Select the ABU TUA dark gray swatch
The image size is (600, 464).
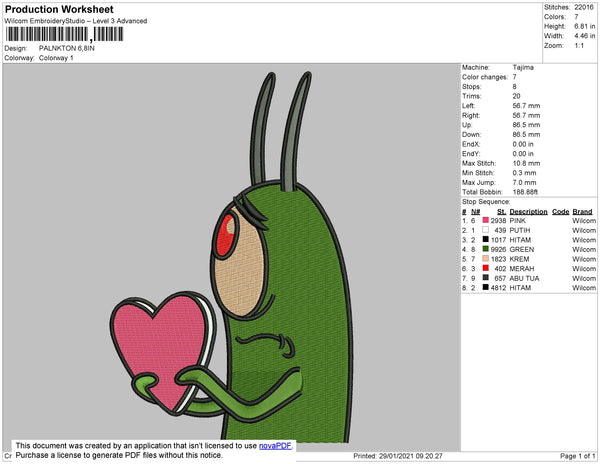click(x=486, y=278)
